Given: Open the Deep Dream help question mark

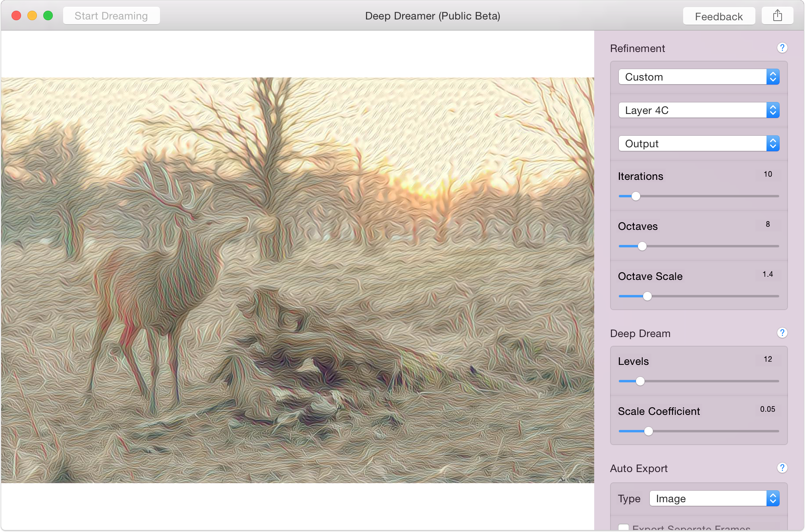Looking at the screenshot, I should [782, 333].
